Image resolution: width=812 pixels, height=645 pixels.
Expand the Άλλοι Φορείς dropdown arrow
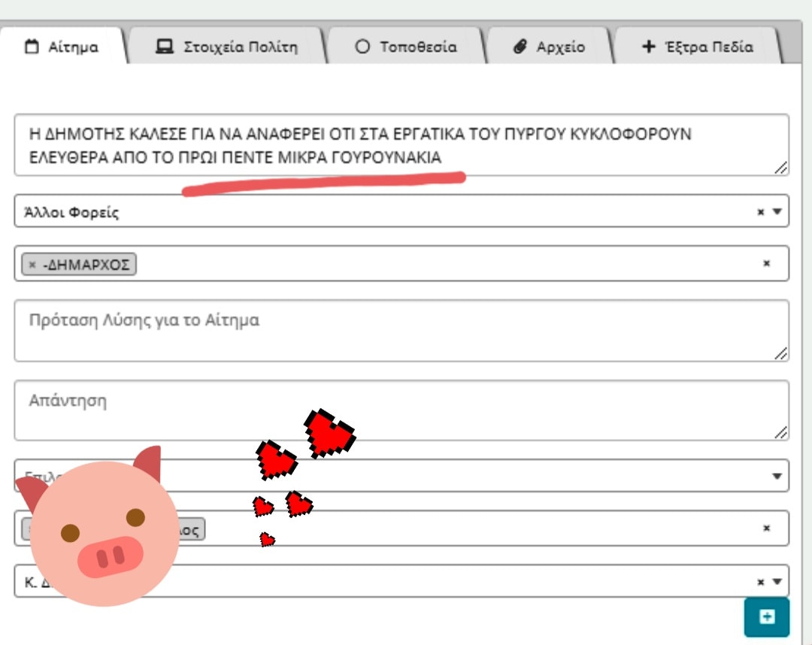click(x=777, y=212)
